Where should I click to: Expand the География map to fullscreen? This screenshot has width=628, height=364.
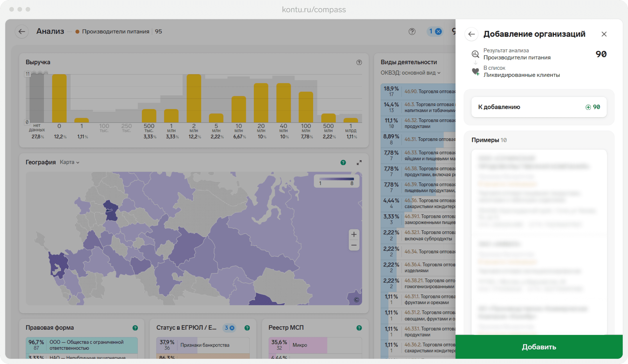click(359, 163)
